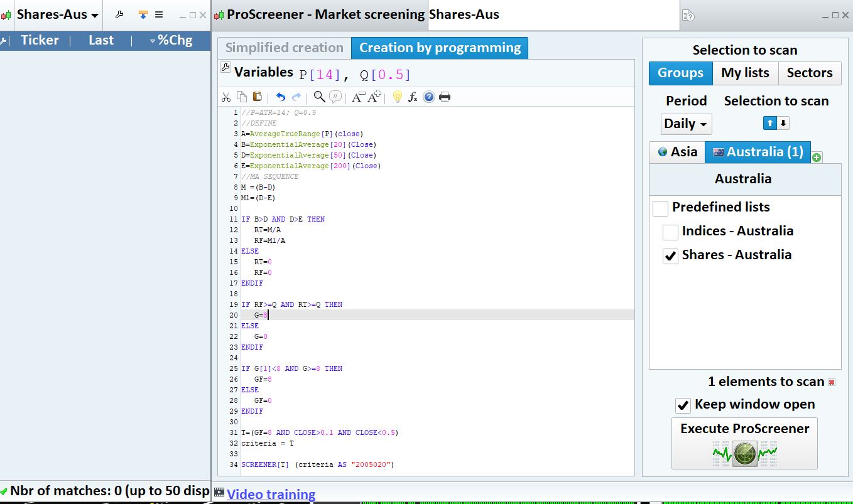Viewport: 853px width, 504px height.
Task: Copy code using the copy icon
Action: pyautogui.click(x=242, y=97)
